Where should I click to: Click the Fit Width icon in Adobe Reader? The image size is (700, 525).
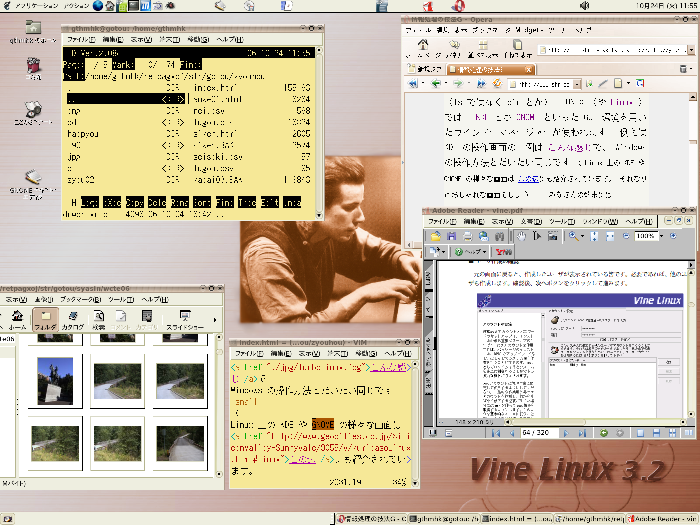click(610, 236)
